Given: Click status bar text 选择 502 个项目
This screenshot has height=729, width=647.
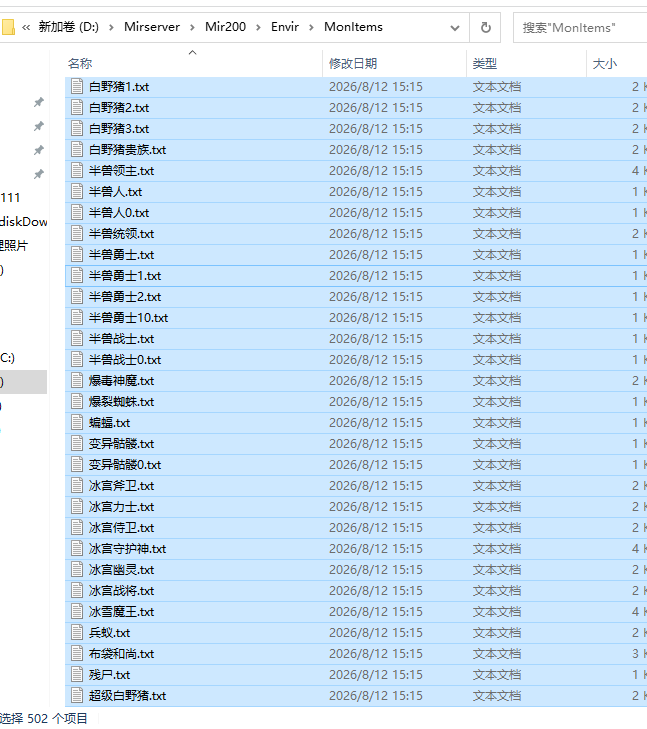Looking at the screenshot, I should tap(43, 718).
